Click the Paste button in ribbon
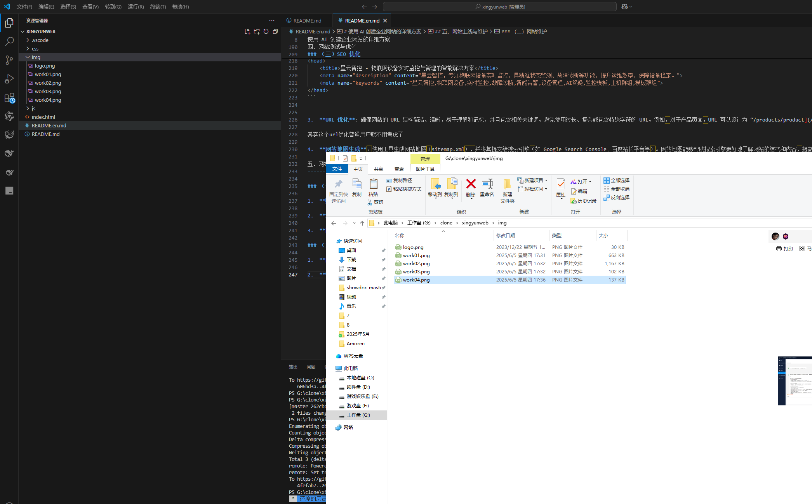Image resolution: width=812 pixels, height=504 pixels. (x=373, y=188)
